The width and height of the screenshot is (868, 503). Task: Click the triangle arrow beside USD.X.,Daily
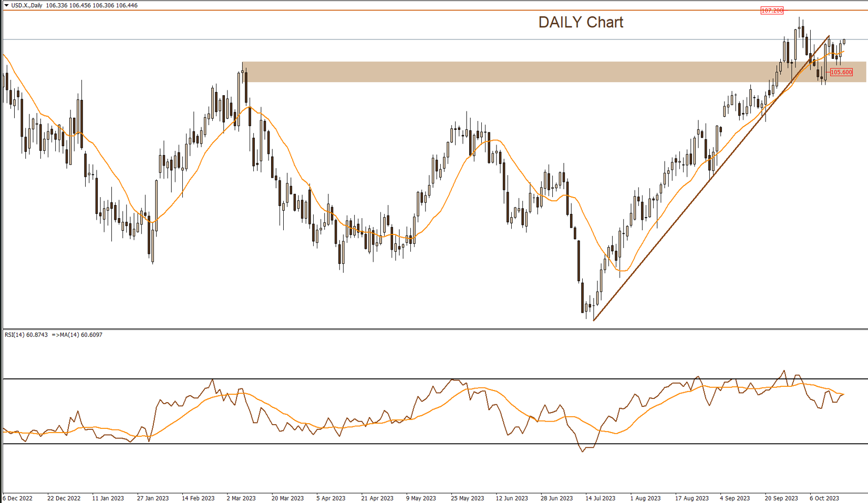point(6,6)
